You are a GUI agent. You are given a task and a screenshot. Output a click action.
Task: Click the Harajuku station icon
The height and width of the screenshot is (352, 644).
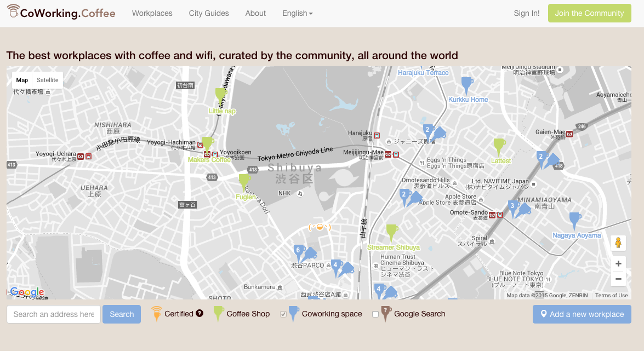tap(377, 135)
